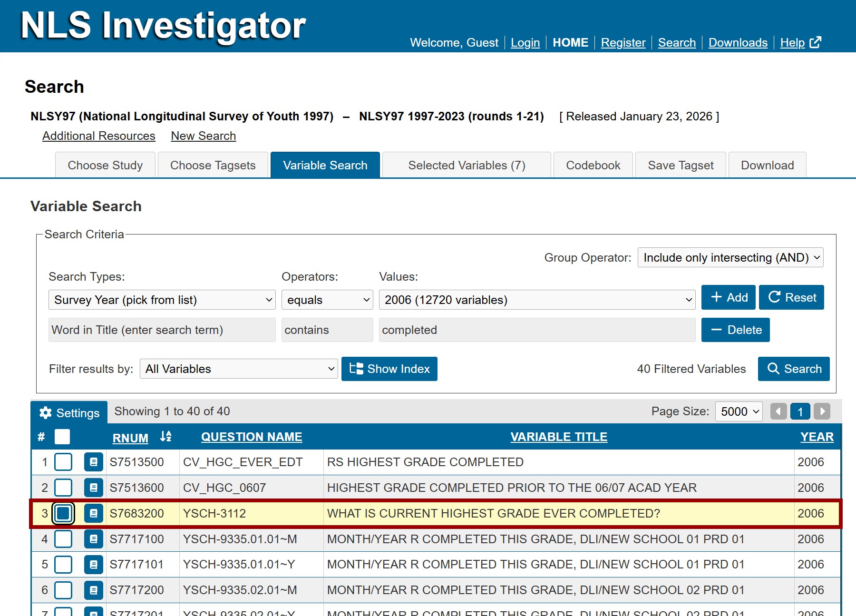The width and height of the screenshot is (856, 616).
Task: Go to HOME in header
Action: click(x=570, y=43)
